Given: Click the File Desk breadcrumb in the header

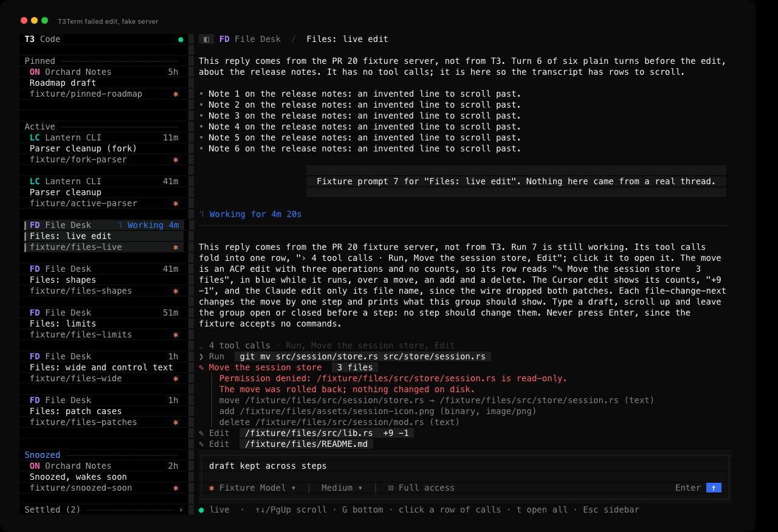Looking at the screenshot, I should (250, 39).
